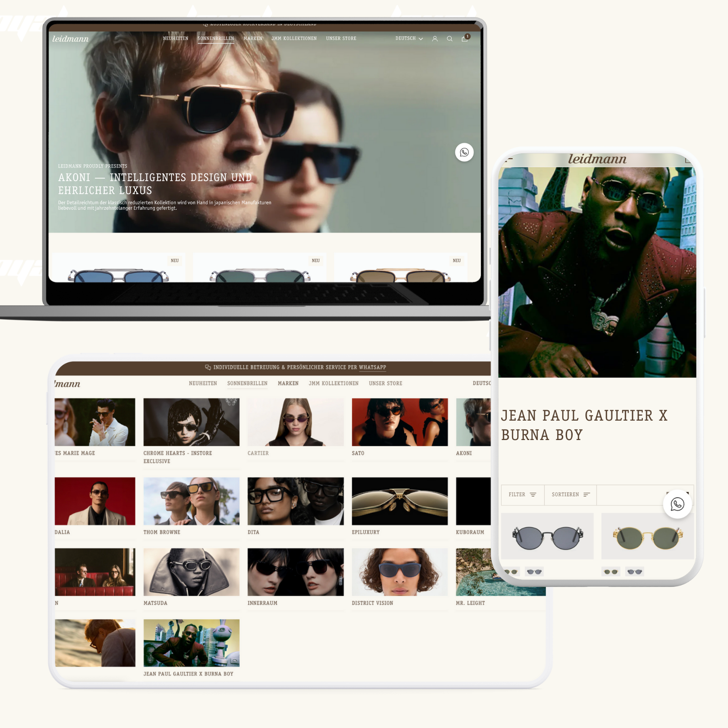Open Marken in the tablet navigation
Screen dimensions: 728x728
click(x=288, y=383)
